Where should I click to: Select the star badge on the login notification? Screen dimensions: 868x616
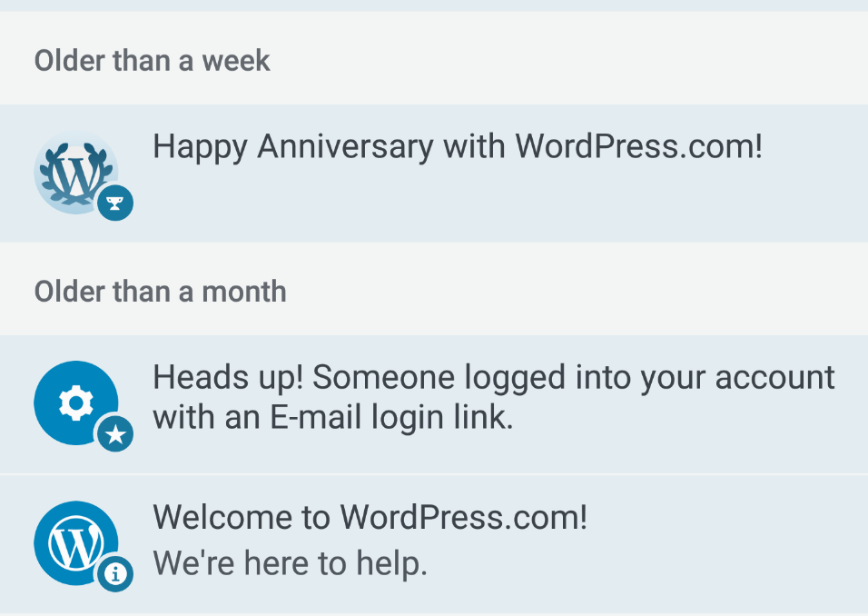[115, 434]
